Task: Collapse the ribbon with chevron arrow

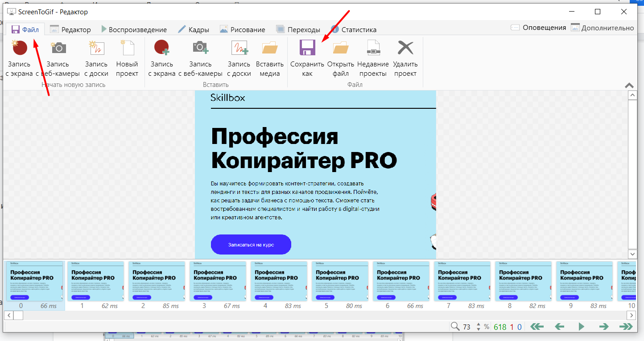Action: pyautogui.click(x=629, y=86)
